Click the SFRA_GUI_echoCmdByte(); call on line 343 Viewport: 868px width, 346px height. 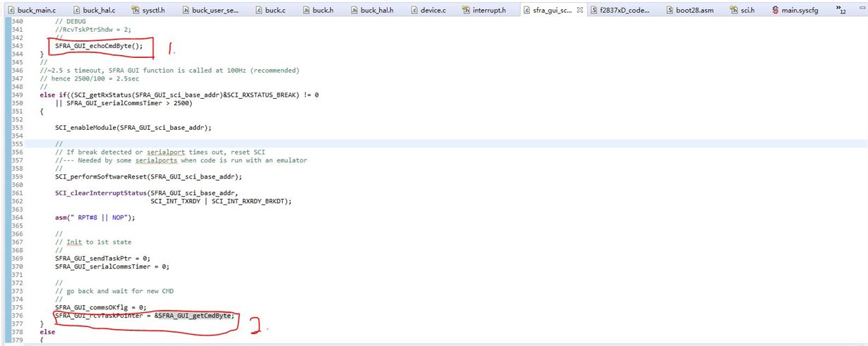pyautogui.click(x=99, y=46)
